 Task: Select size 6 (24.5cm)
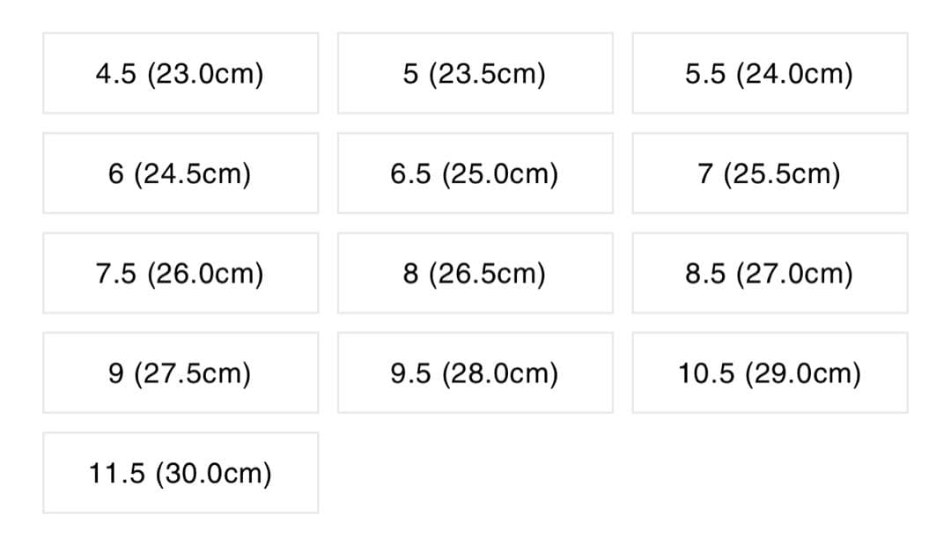click(180, 173)
